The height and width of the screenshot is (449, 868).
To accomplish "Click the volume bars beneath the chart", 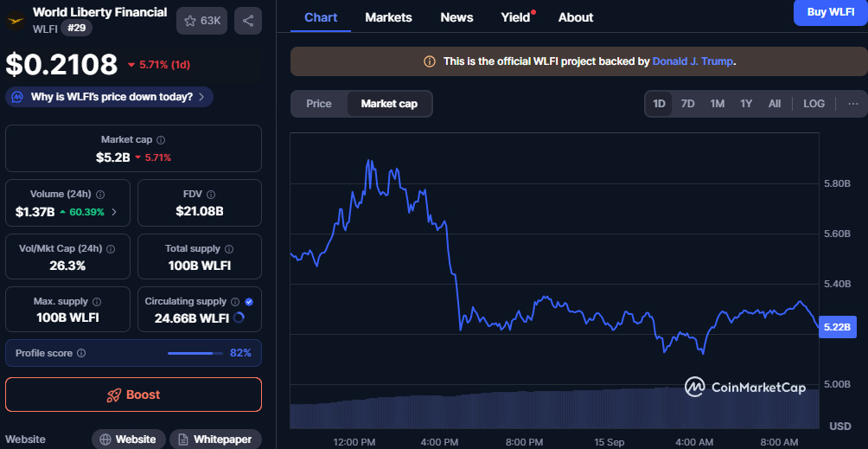I will 554,407.
